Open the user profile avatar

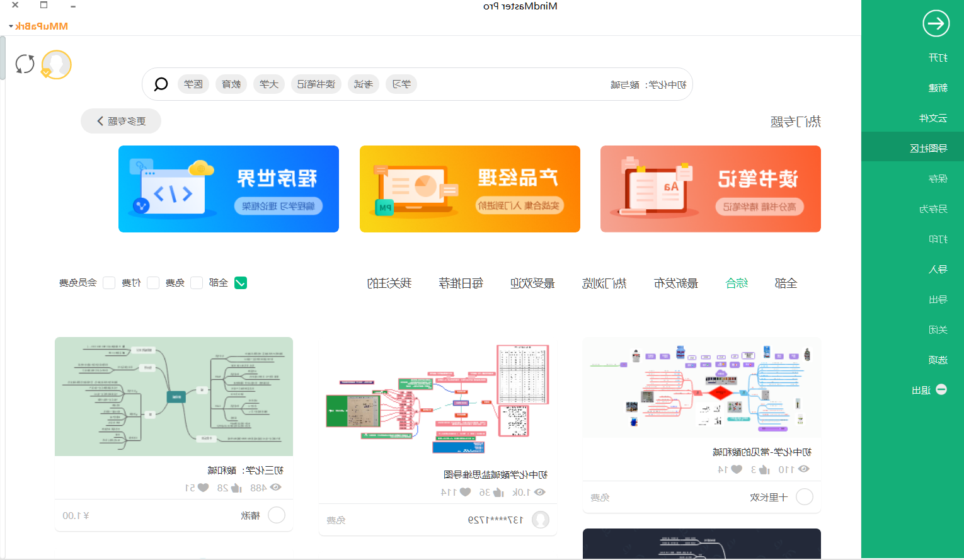[56, 64]
